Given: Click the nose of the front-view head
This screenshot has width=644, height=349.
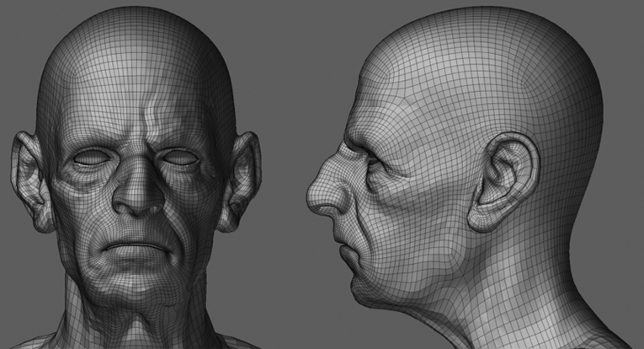Looking at the screenshot, I should click(x=138, y=185).
